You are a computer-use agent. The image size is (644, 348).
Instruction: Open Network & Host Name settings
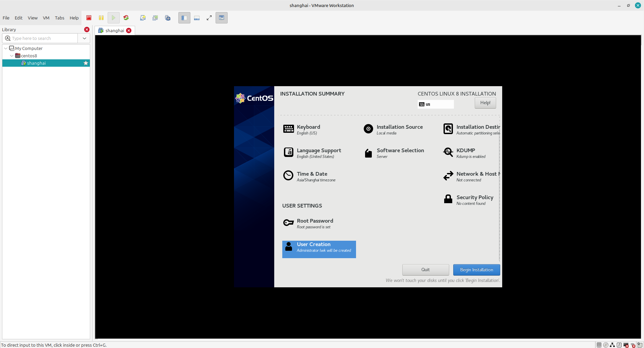coord(471,176)
